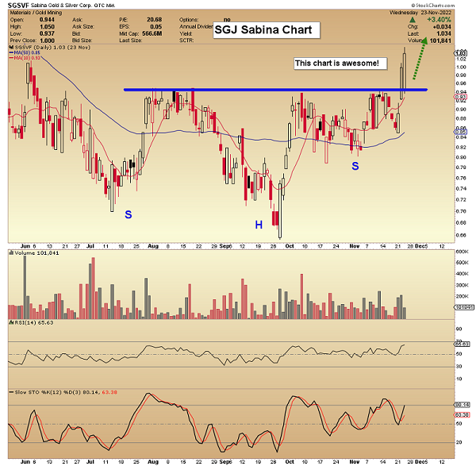
Task: Click the 'SGJ Sabina Chart' title box
Action: (265, 31)
